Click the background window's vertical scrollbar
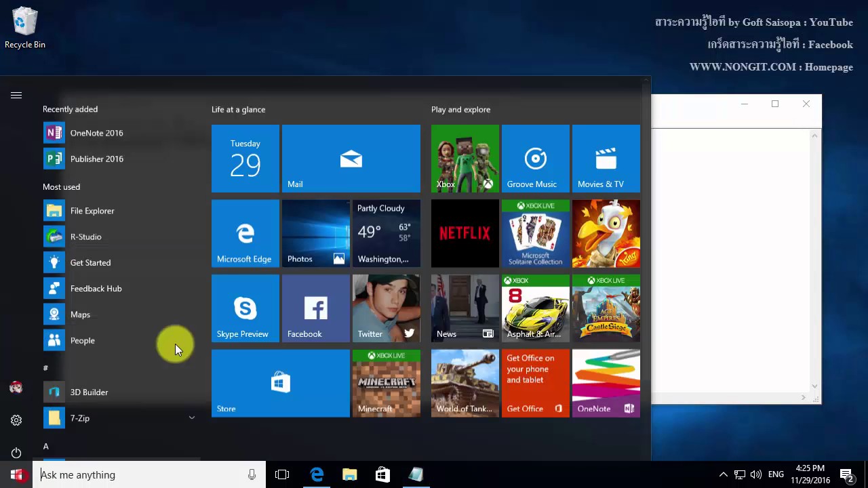This screenshot has height=488, width=868. [x=815, y=261]
